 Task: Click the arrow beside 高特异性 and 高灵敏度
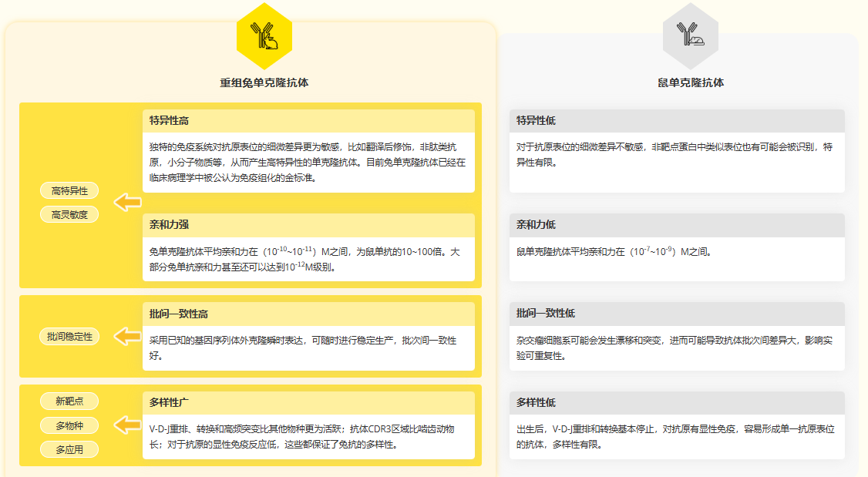[x=127, y=203]
